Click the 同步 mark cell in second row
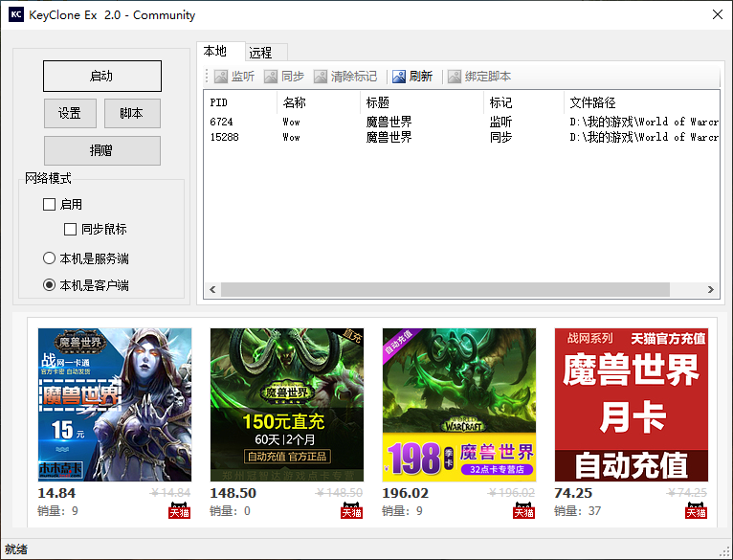The image size is (733, 560). pos(500,137)
